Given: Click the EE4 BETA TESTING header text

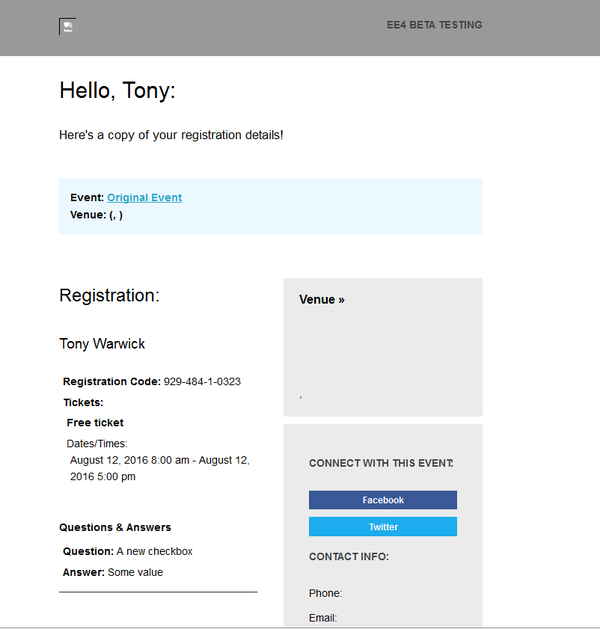Looking at the screenshot, I should (434, 25).
